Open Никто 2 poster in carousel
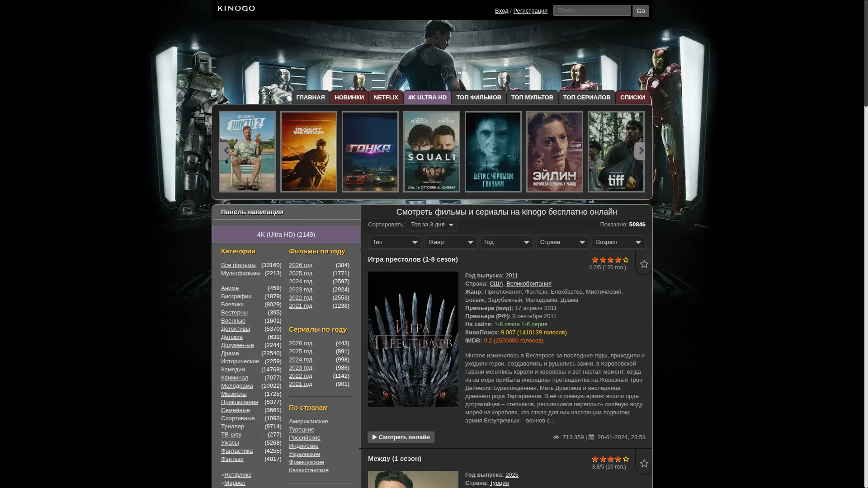Image resolution: width=868 pixels, height=488 pixels. pos(247,152)
